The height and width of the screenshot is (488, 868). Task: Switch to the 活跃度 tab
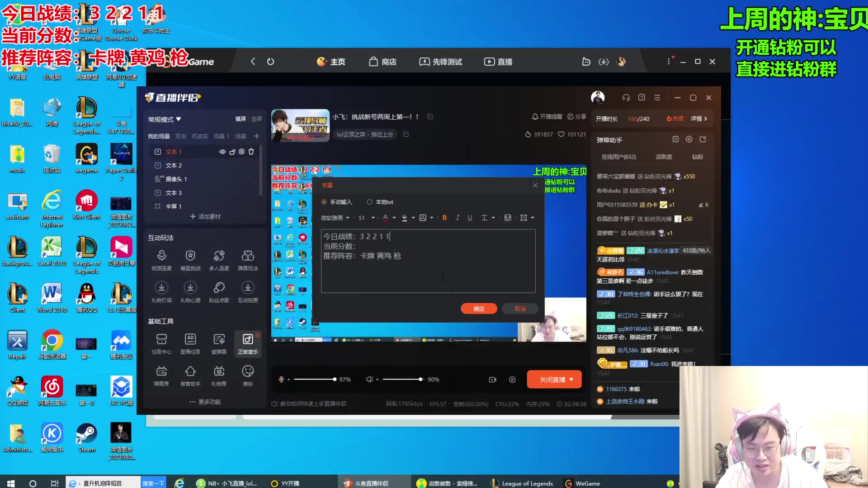[664, 157]
